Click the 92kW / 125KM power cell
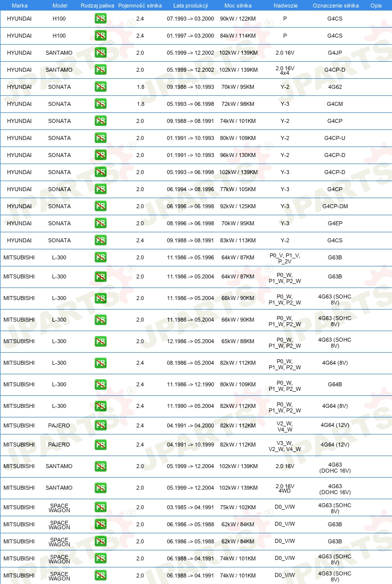Screen dimensions: 392x584 click(x=238, y=206)
